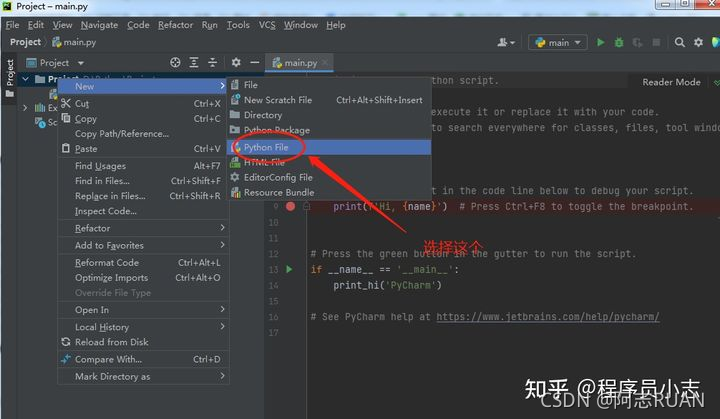Choose Inspect Code entry

(x=142, y=211)
